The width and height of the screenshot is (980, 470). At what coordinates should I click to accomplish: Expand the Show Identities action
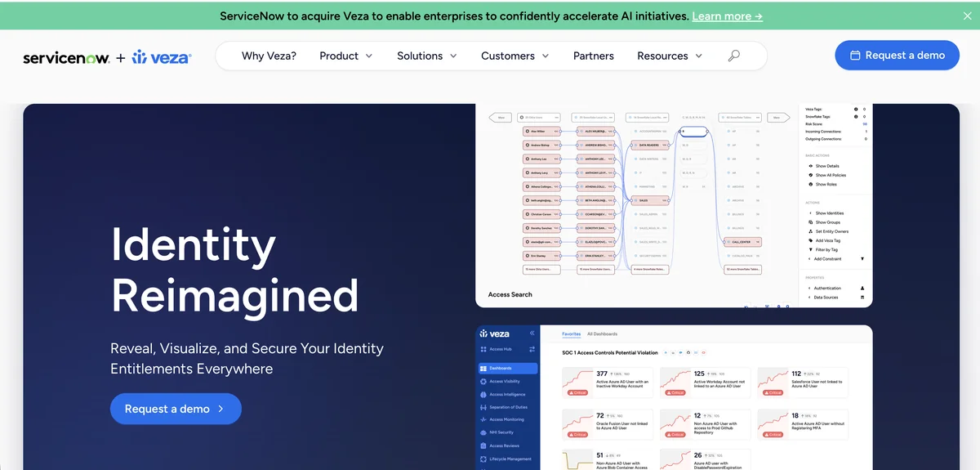pyautogui.click(x=826, y=213)
